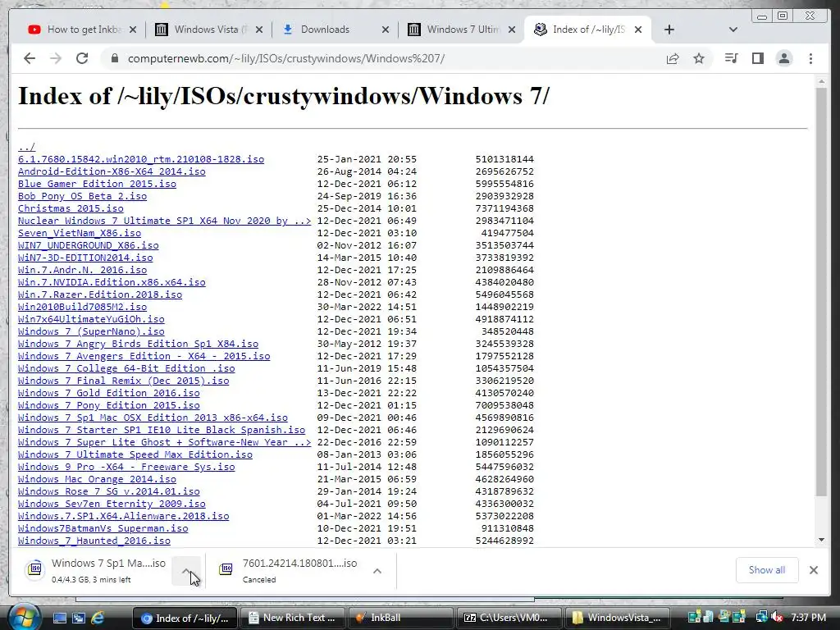The image size is (840, 630).
Task: Click Show Desktop quick launch icon
Action: pyautogui.click(x=59, y=619)
